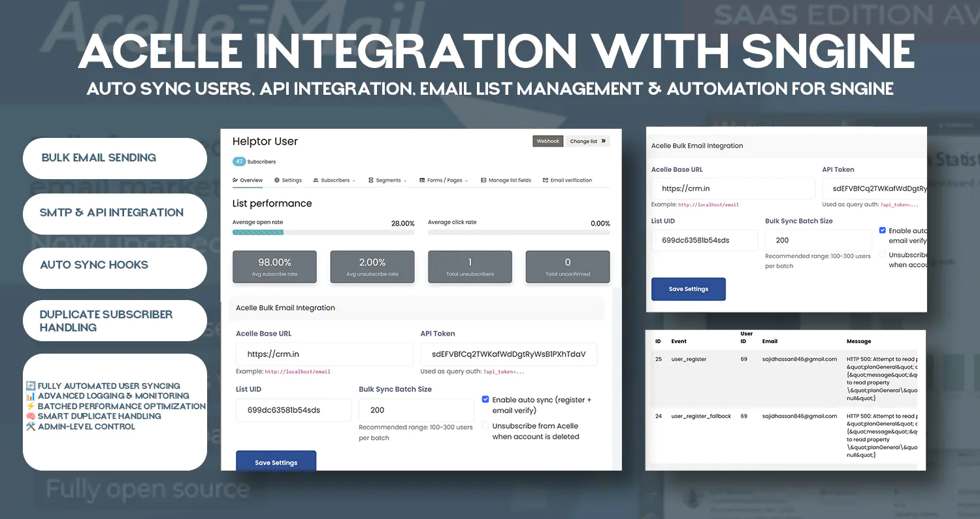The image size is (980, 519).
Task: Click the brain emoji before Smart Duplicate Handling
Action: point(31,416)
